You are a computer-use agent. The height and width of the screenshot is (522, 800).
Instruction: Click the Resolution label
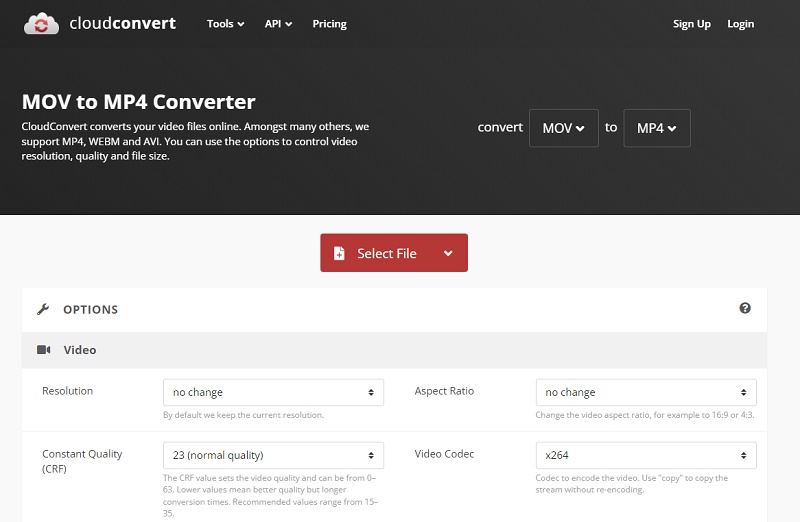(x=67, y=391)
